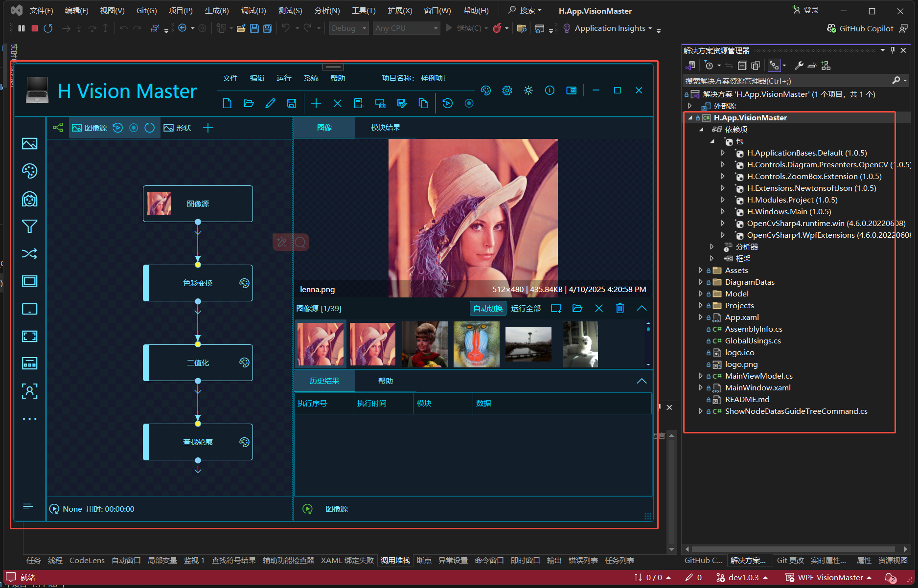The height and width of the screenshot is (588, 918).
Task: Expand the 分析器 analyzers node
Action: (x=712, y=247)
